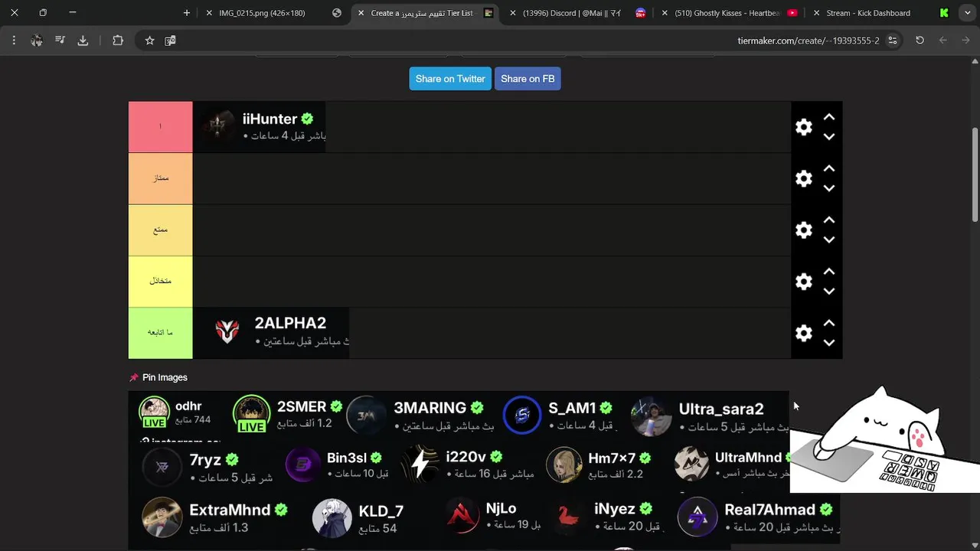Screen dimensions: 980x551
Task: Open the browser downloads icon
Action: [x=83, y=41]
